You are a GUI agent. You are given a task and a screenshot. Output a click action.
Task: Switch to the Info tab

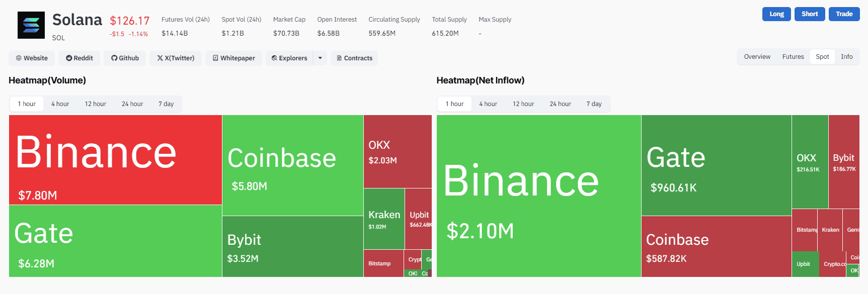[x=847, y=57]
